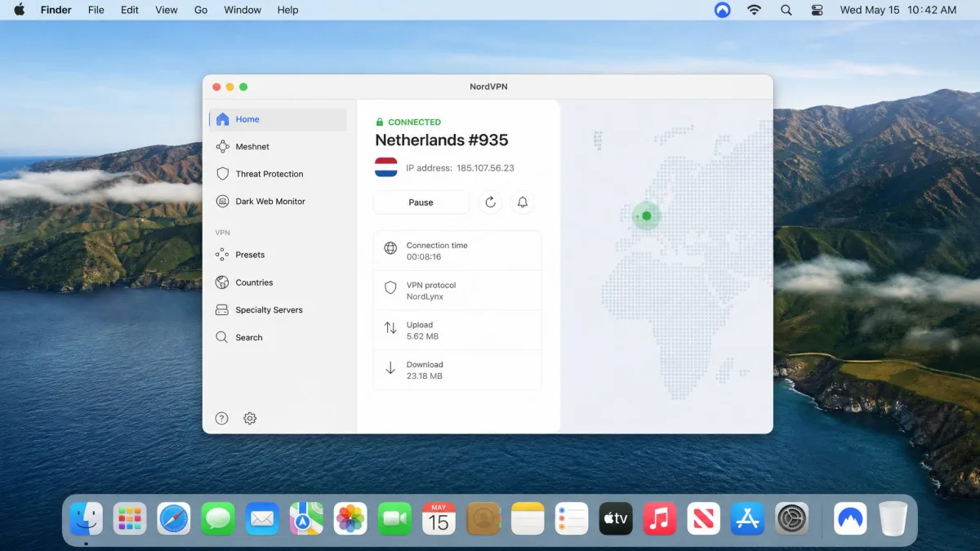
Task: Open the Home section in sidebar
Action: click(x=278, y=119)
